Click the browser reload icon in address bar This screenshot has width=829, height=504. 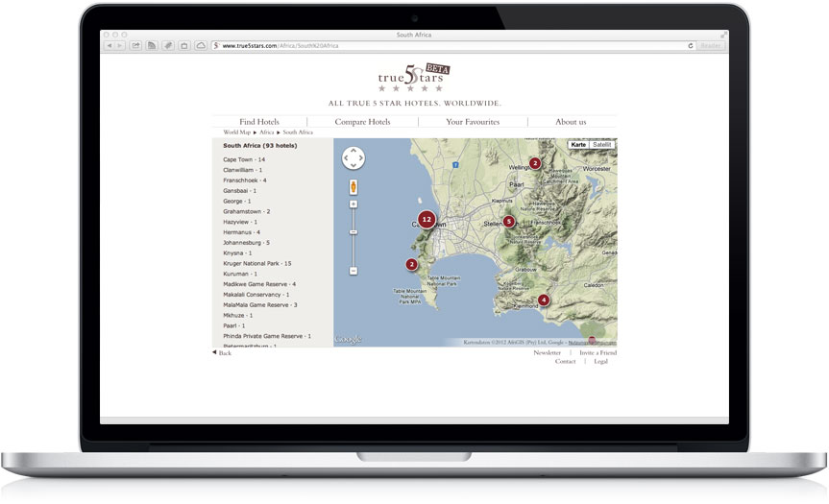click(x=691, y=45)
